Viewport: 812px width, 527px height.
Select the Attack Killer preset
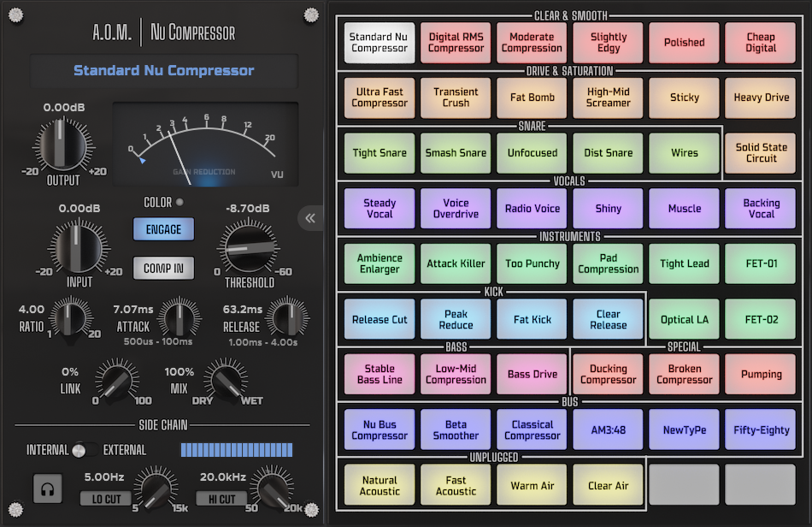click(x=456, y=263)
